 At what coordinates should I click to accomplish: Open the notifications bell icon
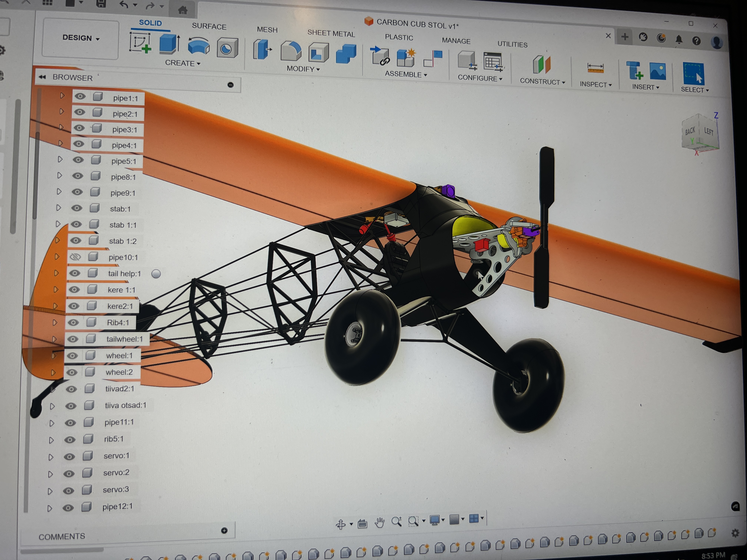[679, 40]
